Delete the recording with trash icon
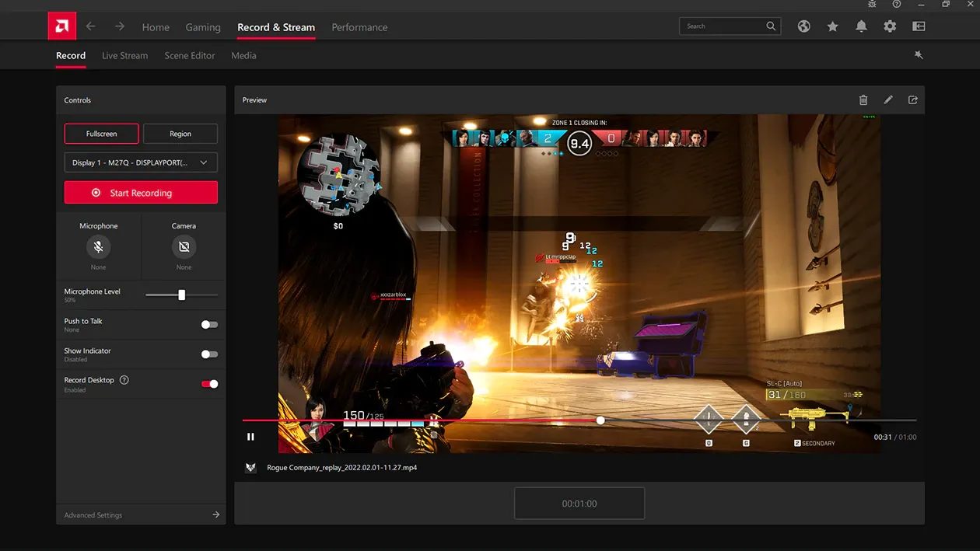Image resolution: width=980 pixels, height=551 pixels. [863, 100]
